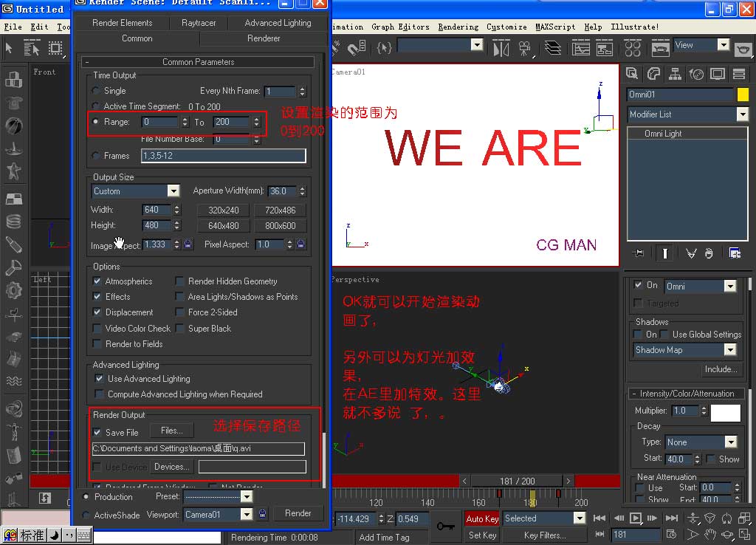Image resolution: width=756 pixels, height=545 pixels.
Task: Select the Single time output option
Action: pos(95,90)
